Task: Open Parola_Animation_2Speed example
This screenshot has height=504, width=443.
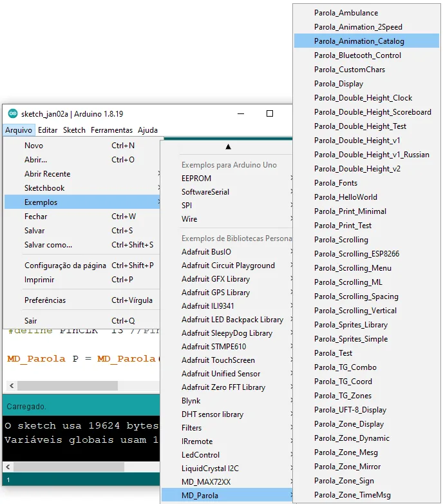Action: click(366, 27)
